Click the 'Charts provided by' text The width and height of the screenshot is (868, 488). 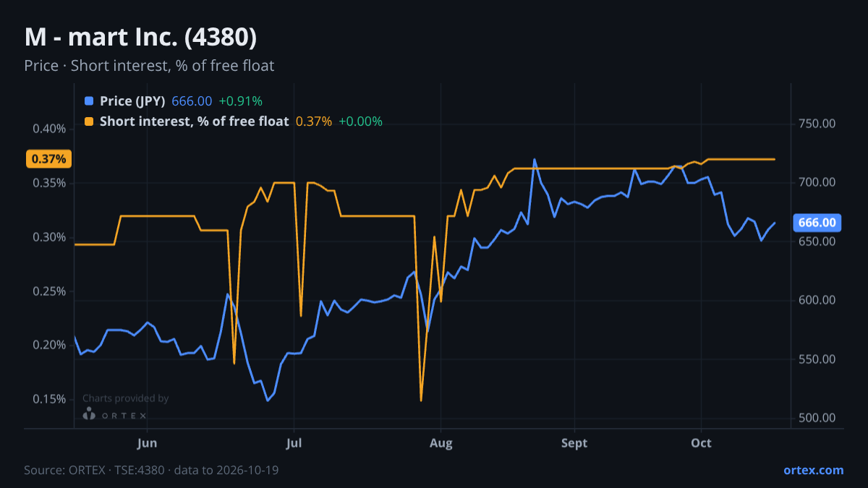(126, 398)
